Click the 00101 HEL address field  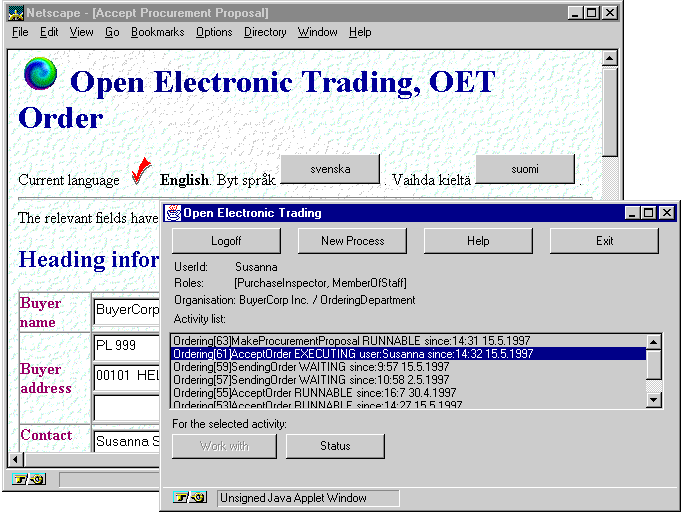click(127, 377)
